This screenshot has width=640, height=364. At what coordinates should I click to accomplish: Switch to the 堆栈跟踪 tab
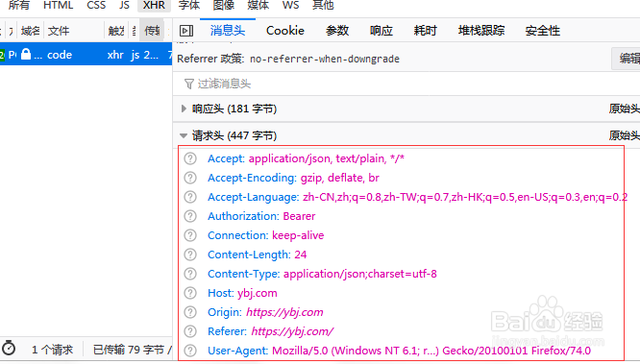[481, 31]
